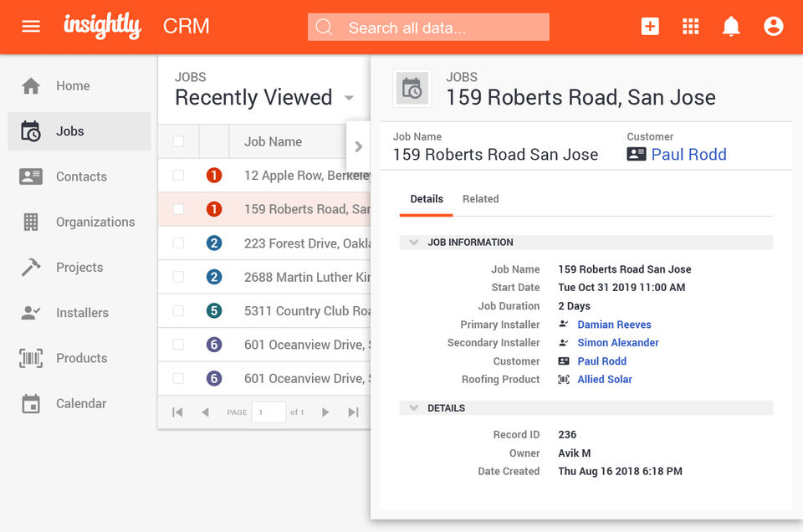Open Simon Alexander installer link
This screenshot has height=532, width=803.
618,343
